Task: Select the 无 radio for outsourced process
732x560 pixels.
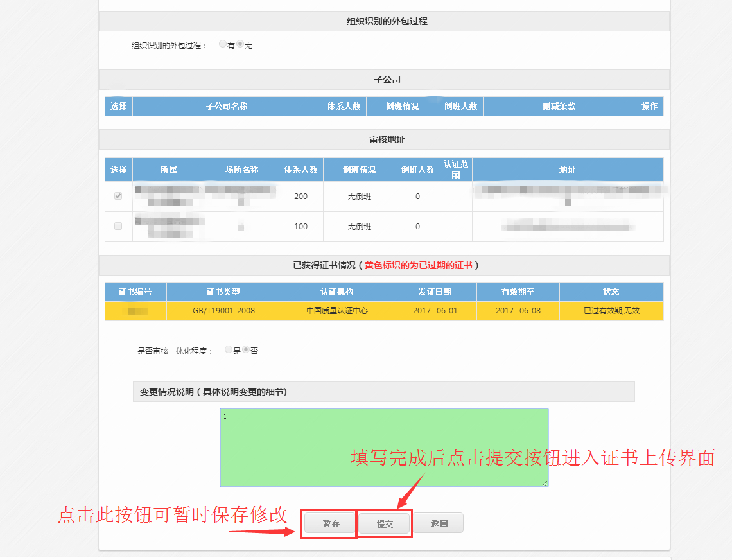Action: [240, 44]
